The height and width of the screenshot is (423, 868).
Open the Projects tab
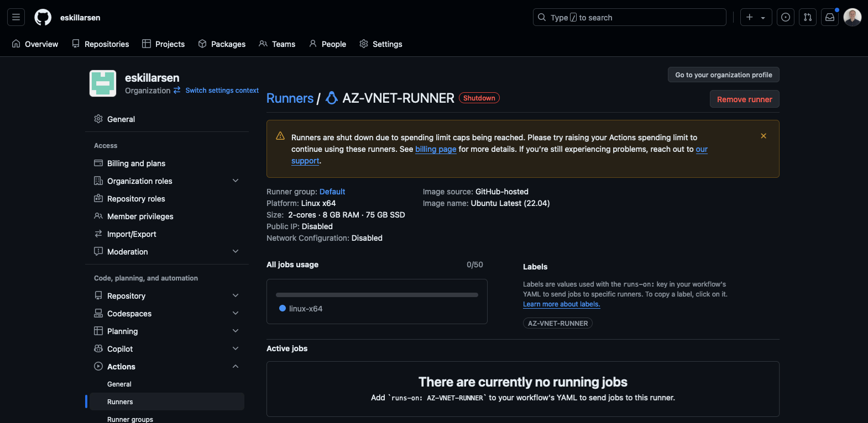point(163,44)
